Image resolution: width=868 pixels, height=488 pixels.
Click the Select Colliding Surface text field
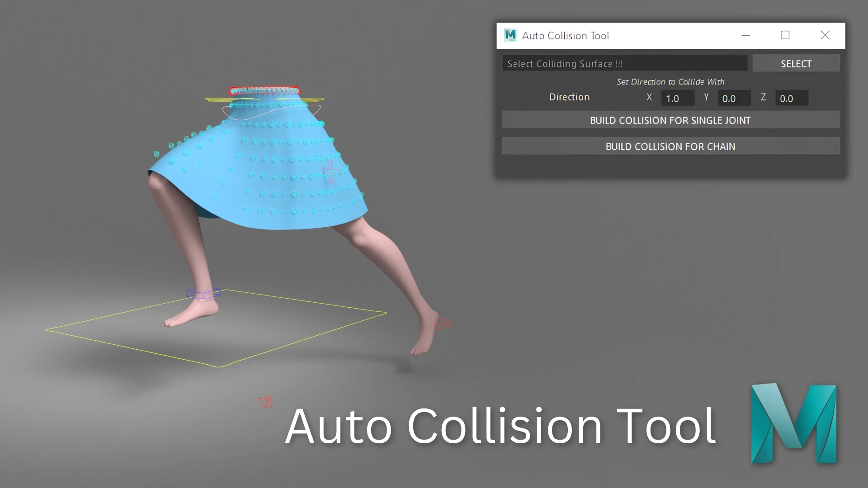pos(625,63)
